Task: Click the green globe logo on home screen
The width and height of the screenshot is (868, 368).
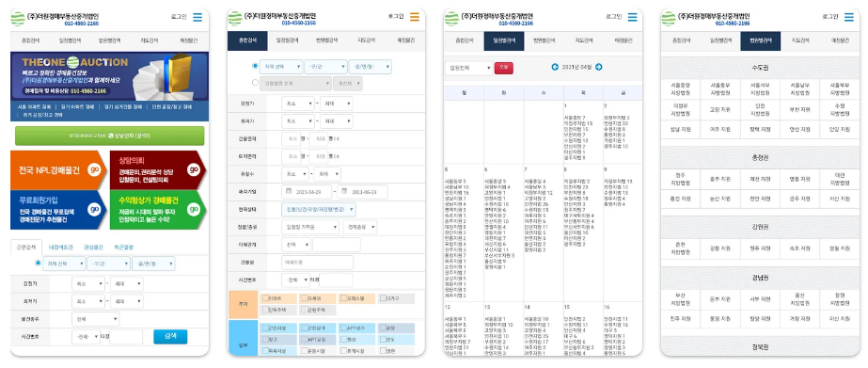Action: click(18, 18)
